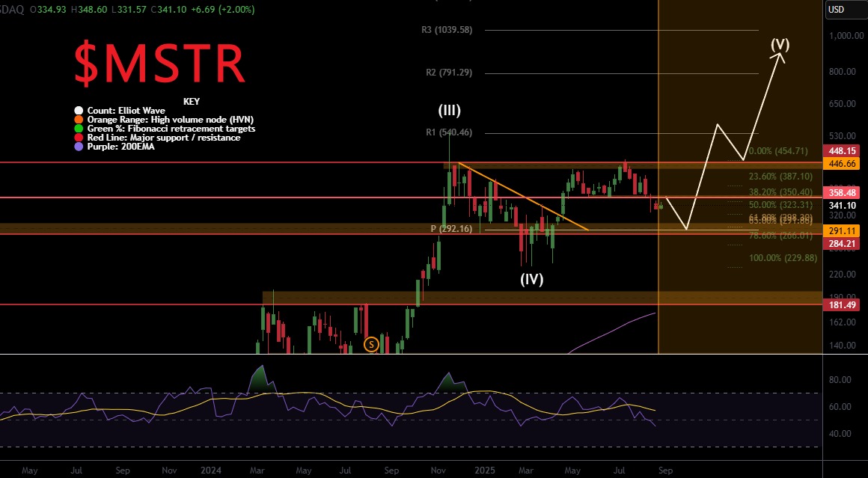Click the R3 (1039.58) pivot label
This screenshot has height=478, width=868.
click(x=447, y=30)
